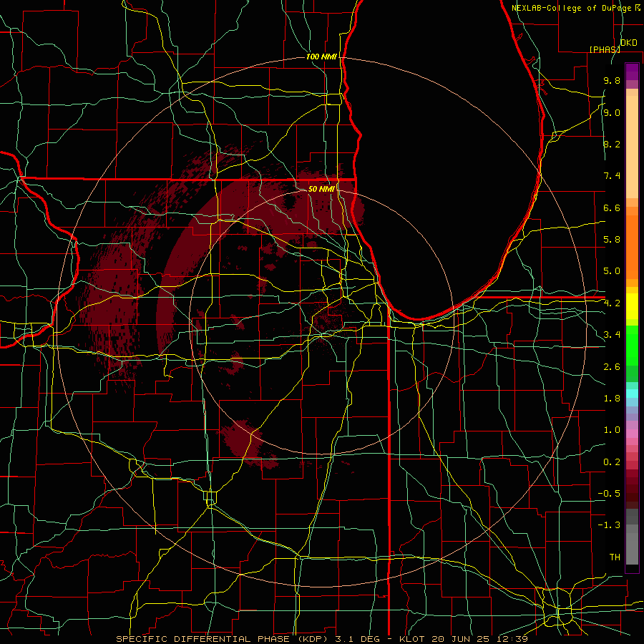The width and height of the screenshot is (644, 644).
Task: Pick the dark orange color bar segment
Action: (x=632, y=248)
